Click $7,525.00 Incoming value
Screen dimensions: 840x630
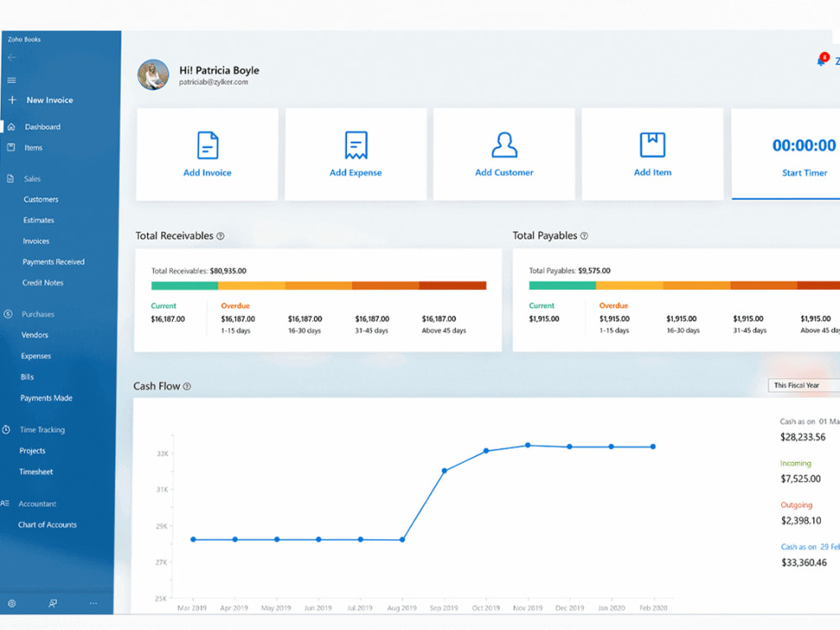tap(801, 479)
